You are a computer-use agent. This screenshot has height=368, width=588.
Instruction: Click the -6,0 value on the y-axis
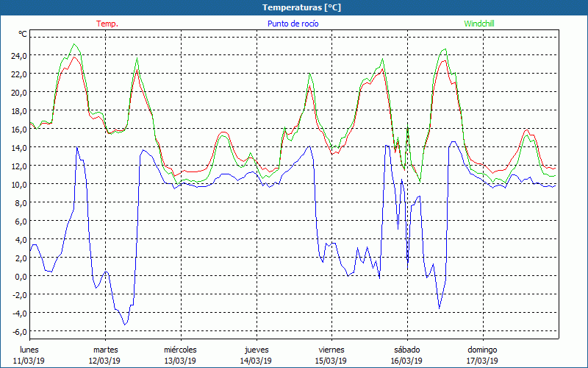click(x=18, y=331)
